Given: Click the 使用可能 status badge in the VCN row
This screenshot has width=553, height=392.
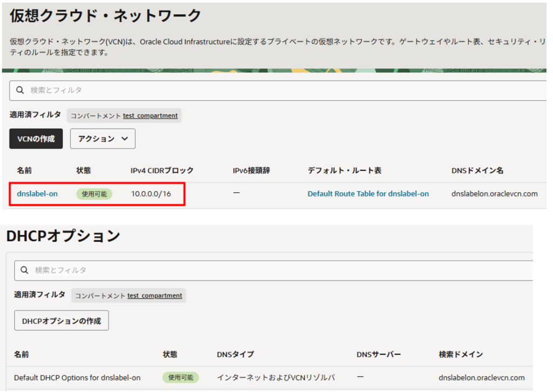Looking at the screenshot, I should pyautogui.click(x=94, y=194).
